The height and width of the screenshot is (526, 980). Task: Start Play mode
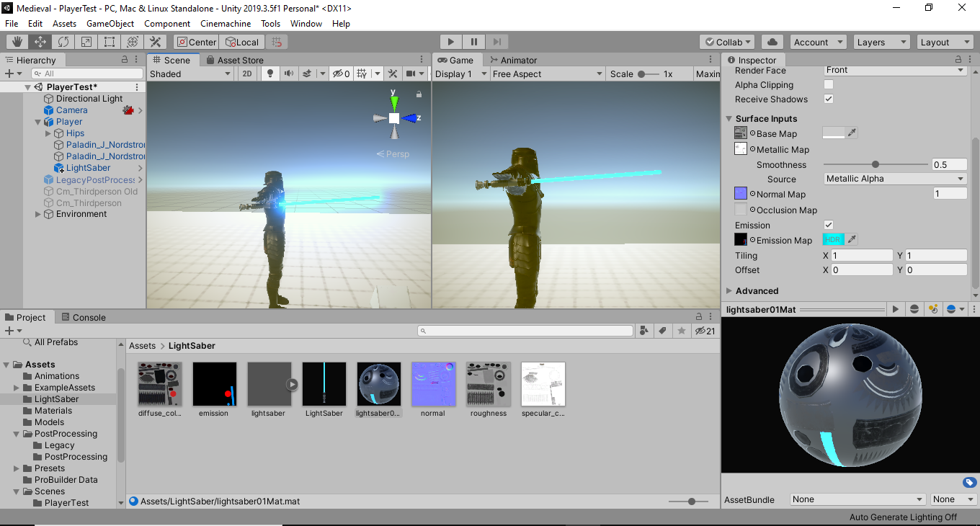pyautogui.click(x=451, y=42)
